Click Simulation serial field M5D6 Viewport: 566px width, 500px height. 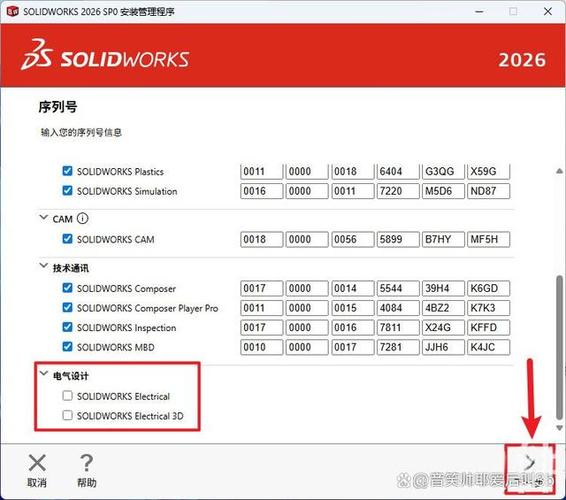[x=443, y=191]
